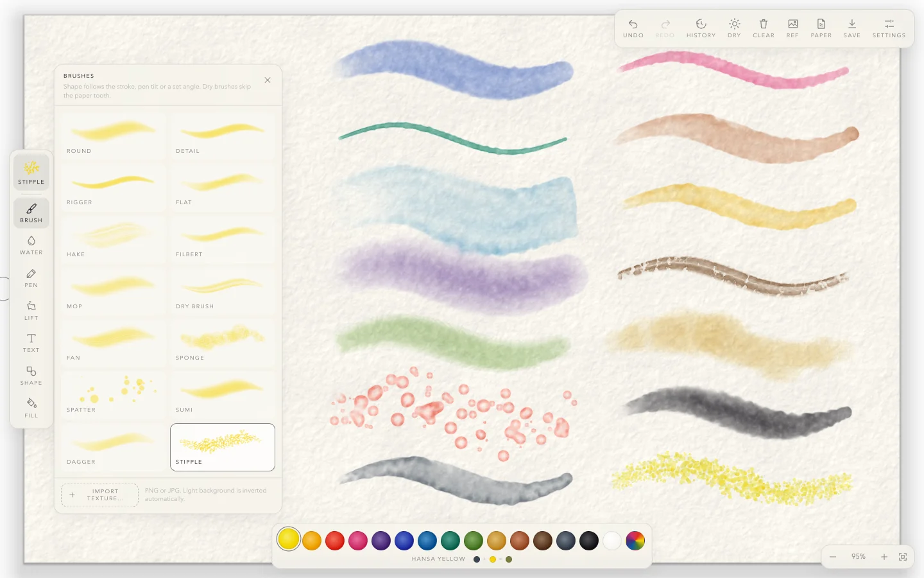The image size is (924, 578).
Task: Choose the leaf green swatch
Action: tap(474, 541)
